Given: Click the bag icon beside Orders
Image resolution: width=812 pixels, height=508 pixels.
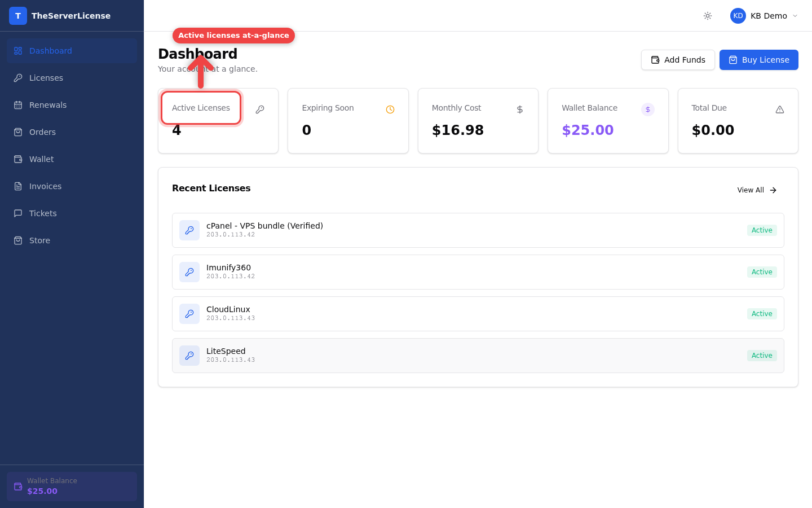Looking at the screenshot, I should tap(18, 132).
